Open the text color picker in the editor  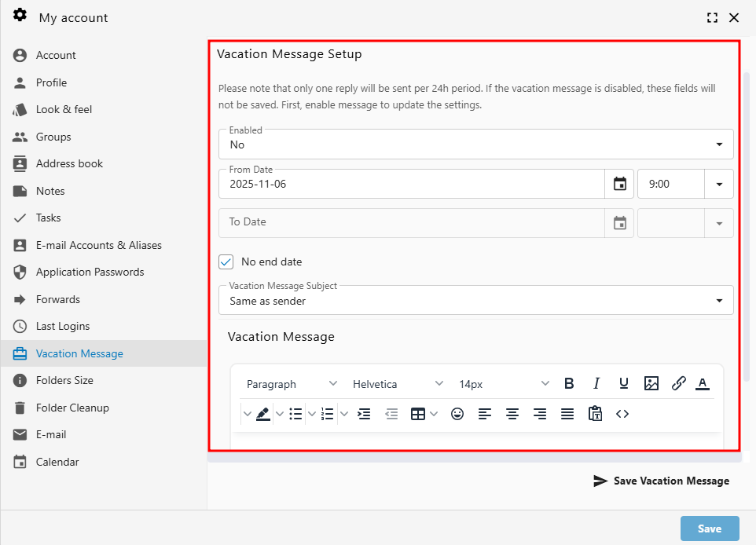point(702,383)
